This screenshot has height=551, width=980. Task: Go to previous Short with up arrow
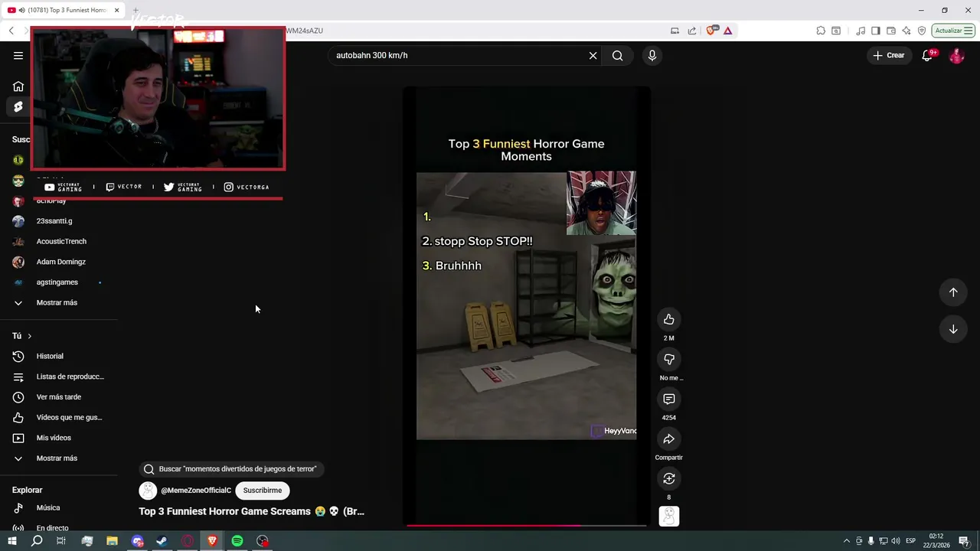953,292
